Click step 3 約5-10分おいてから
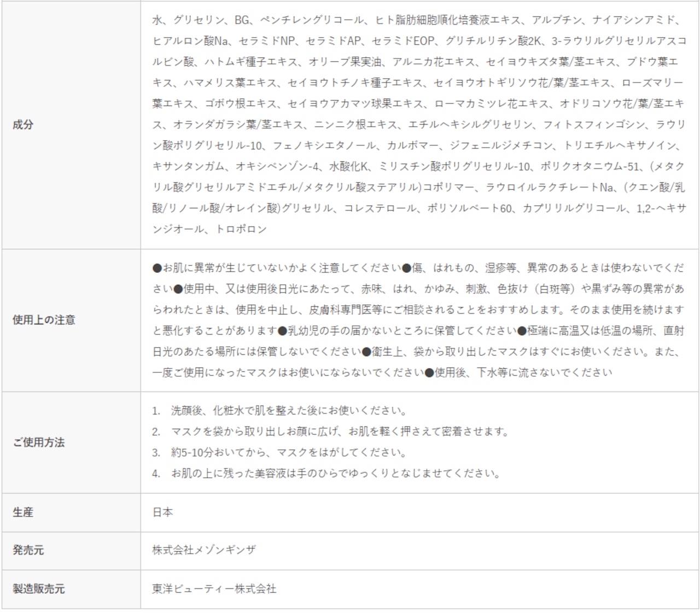This screenshot has height=613, width=700. click(279, 452)
